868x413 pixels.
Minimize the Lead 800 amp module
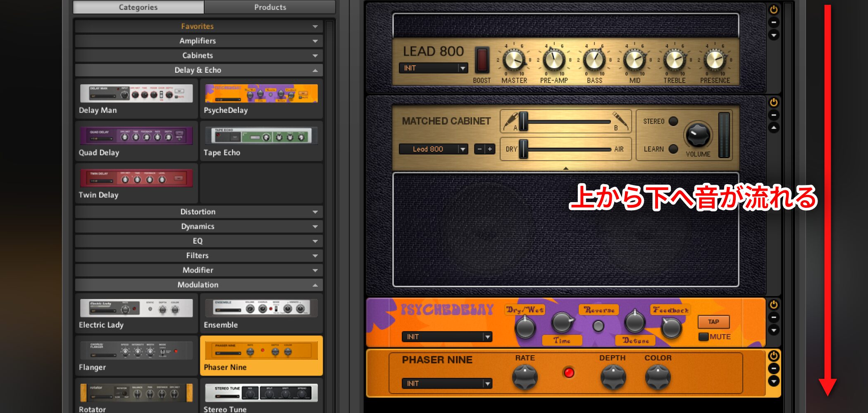[774, 22]
